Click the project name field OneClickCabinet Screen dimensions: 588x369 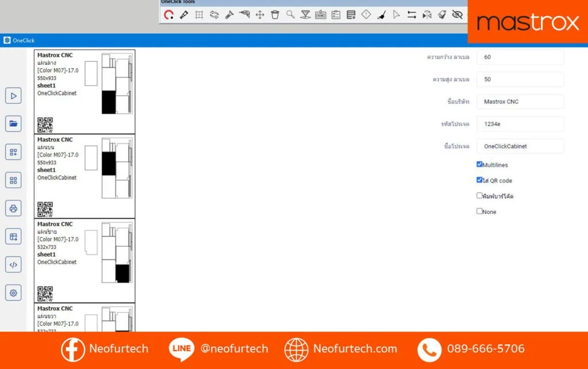pyautogui.click(x=520, y=146)
